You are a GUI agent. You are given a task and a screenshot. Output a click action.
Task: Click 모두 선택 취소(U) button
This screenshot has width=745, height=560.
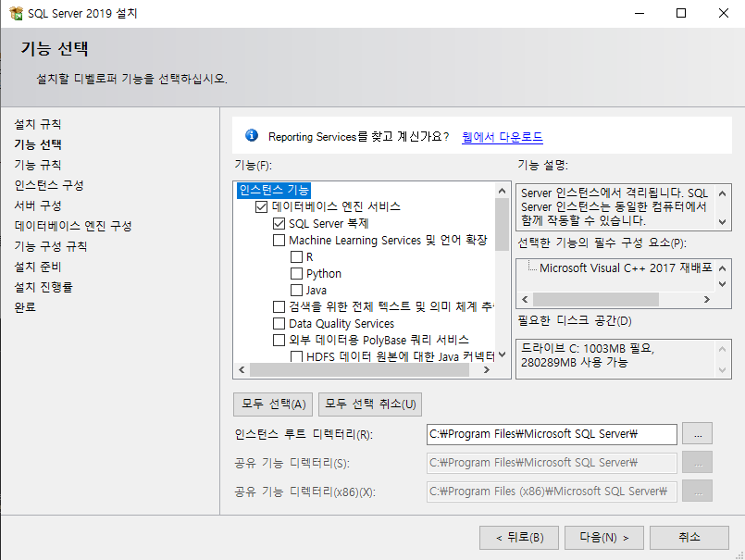tap(370, 404)
